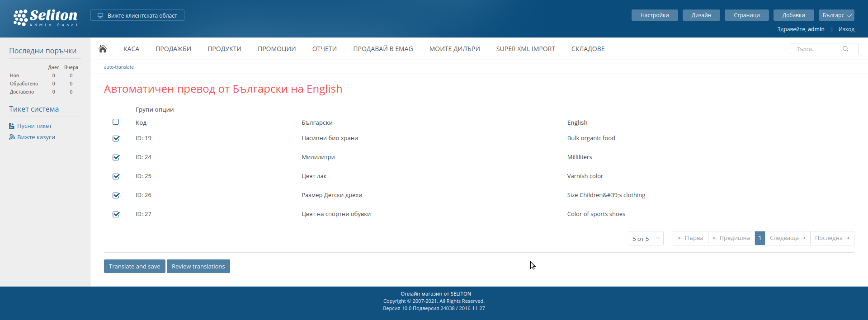868x320 pixels.
Task: Open 'Вижте клиентската област' storefront view
Action: 137,15
